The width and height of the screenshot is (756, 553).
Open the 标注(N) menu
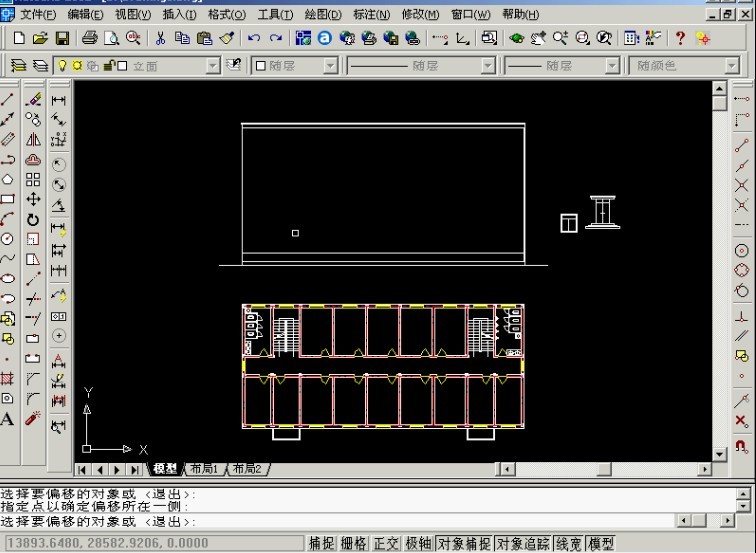[x=371, y=14]
